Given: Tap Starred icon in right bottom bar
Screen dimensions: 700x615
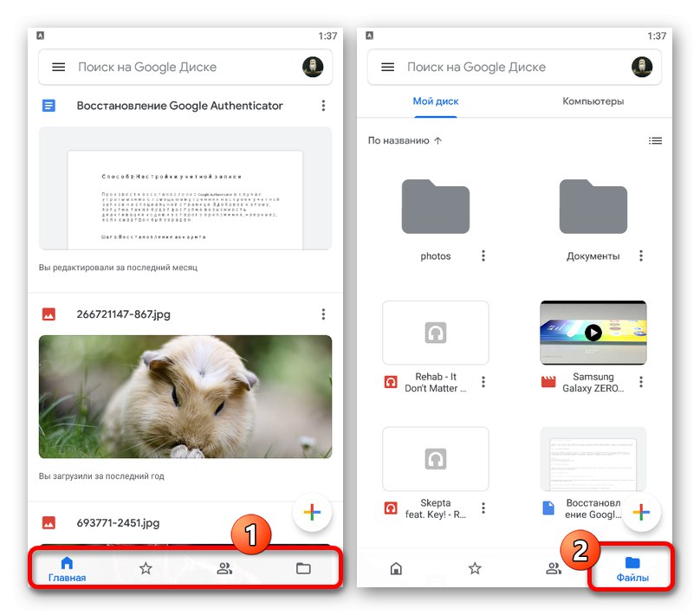Looking at the screenshot, I should point(475,568).
